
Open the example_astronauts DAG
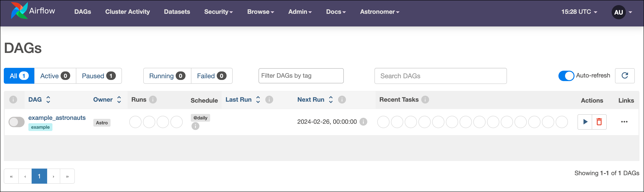[x=57, y=118]
